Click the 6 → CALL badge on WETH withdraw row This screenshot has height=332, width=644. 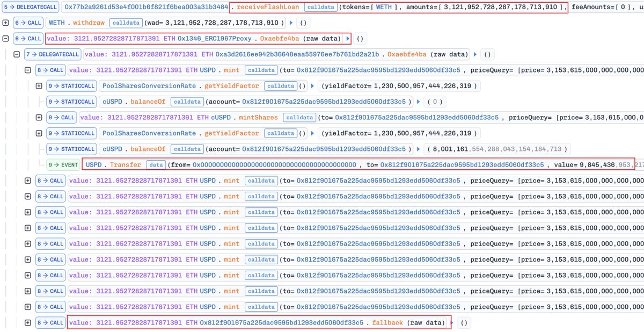(27, 23)
